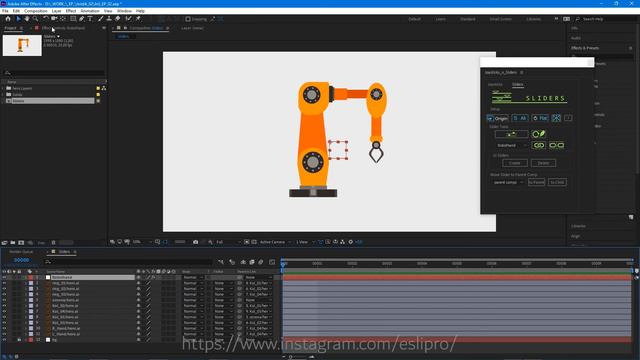Open the Composition menu
Image resolution: width=640 pixels, height=360 pixels.
(36, 11)
